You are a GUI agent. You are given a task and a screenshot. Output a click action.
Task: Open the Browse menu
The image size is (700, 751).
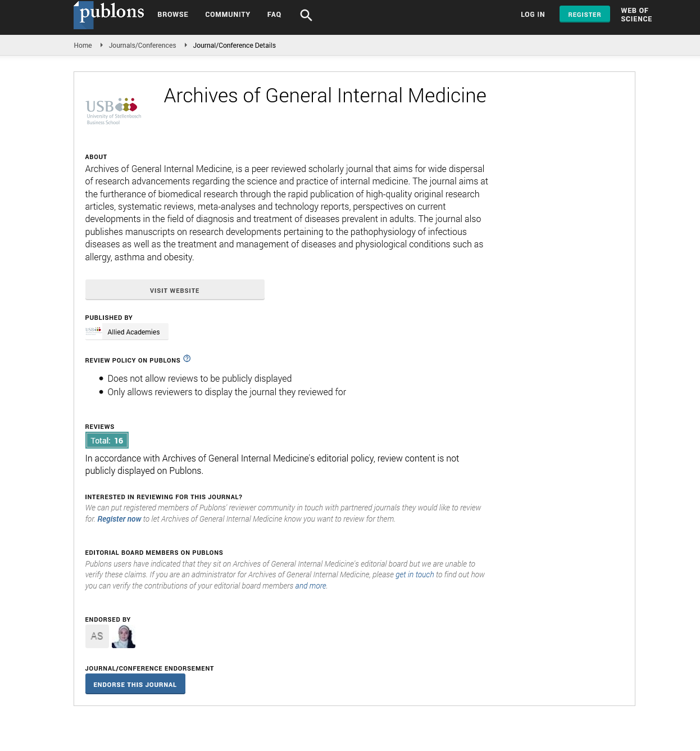pos(172,15)
